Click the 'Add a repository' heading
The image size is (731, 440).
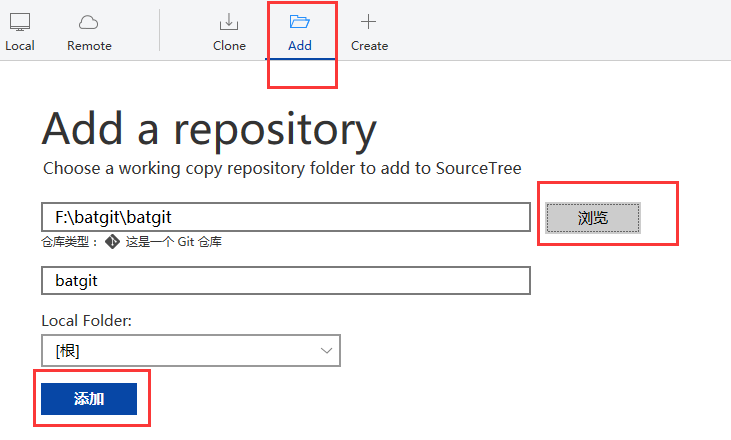click(x=209, y=130)
